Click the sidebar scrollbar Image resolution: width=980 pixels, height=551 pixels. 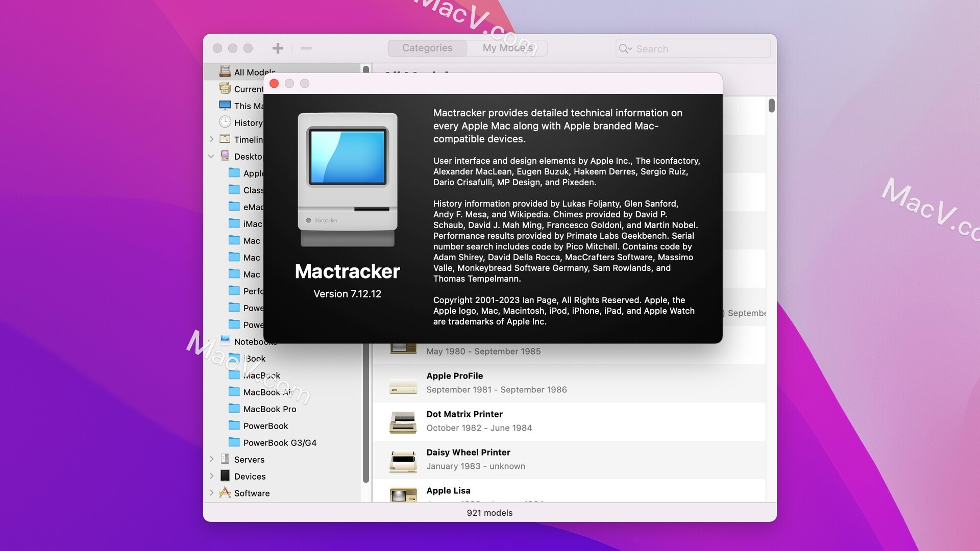pyautogui.click(x=365, y=413)
